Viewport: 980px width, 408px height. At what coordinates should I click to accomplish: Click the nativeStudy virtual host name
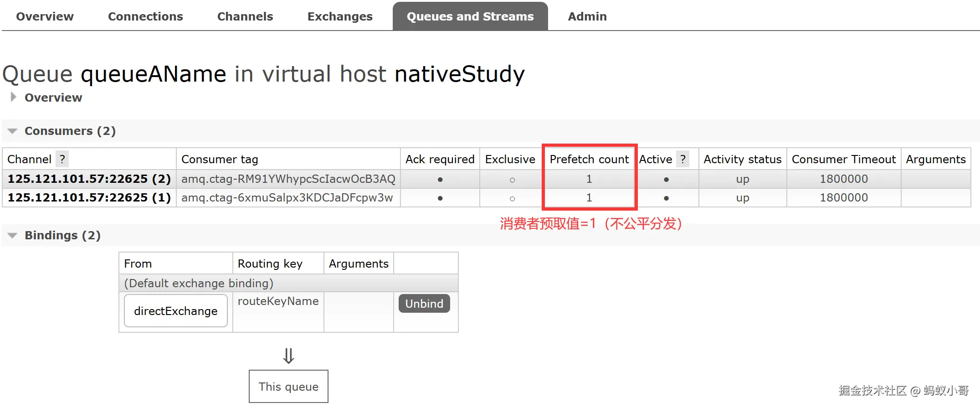460,74
